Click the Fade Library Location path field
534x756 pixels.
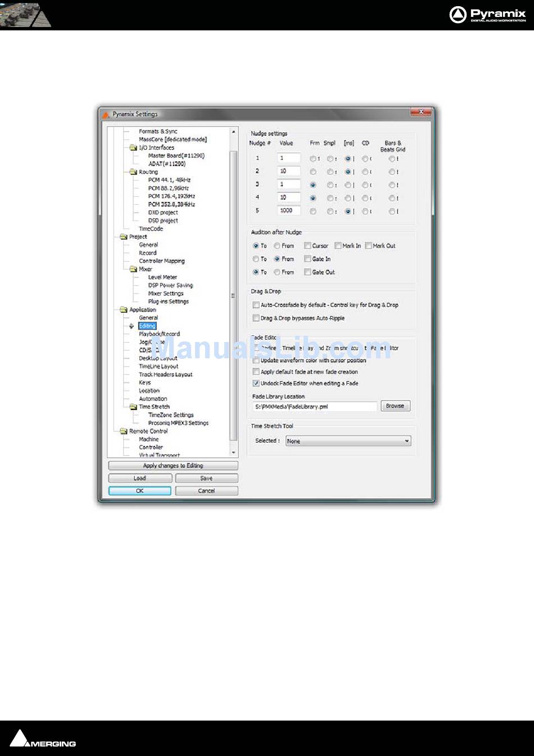coord(315,406)
